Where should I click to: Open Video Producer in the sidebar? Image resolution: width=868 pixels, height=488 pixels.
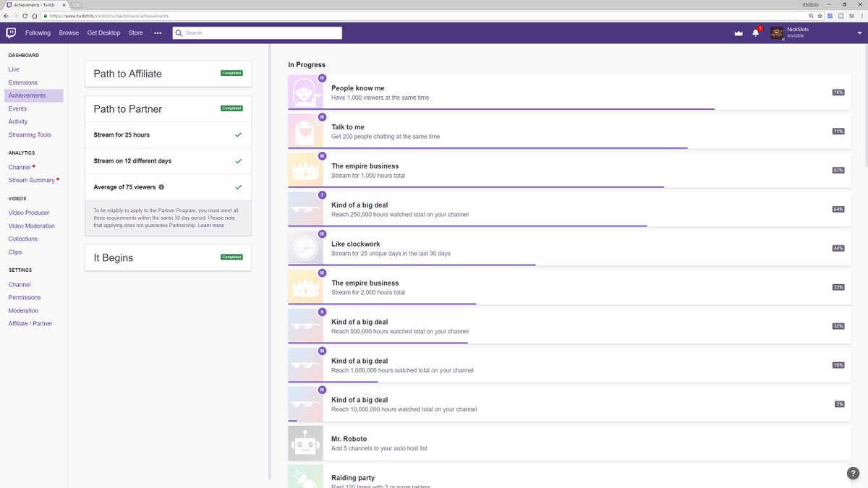(x=29, y=213)
